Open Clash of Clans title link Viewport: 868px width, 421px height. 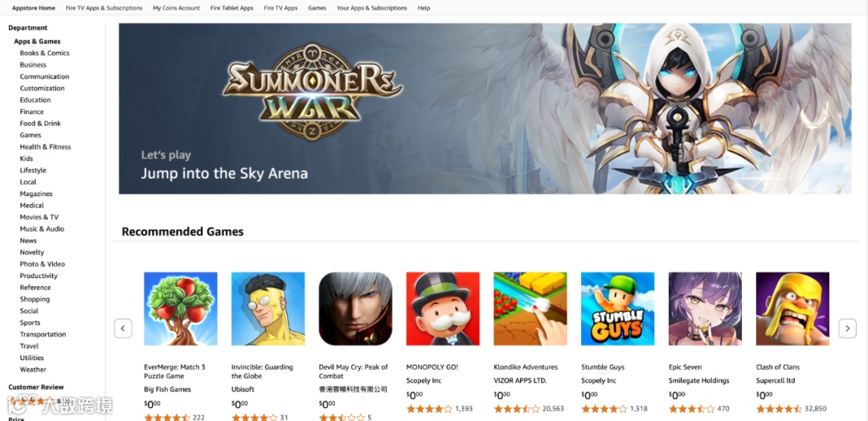coord(778,367)
